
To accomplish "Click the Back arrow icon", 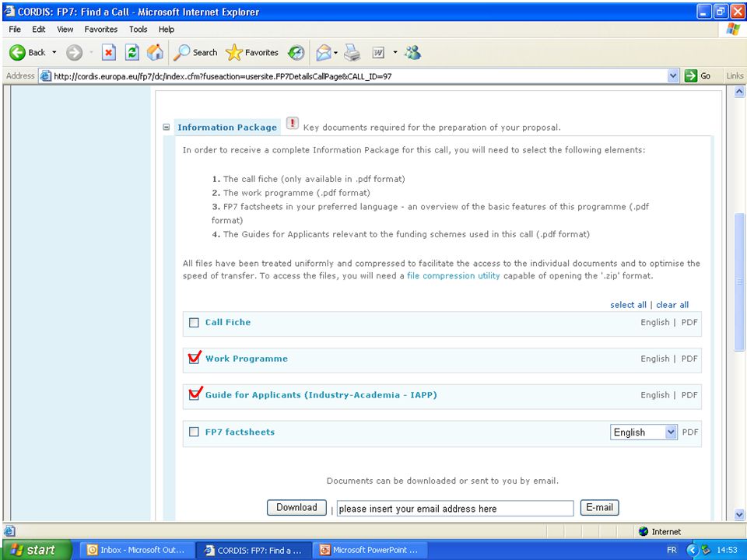I will [17, 52].
